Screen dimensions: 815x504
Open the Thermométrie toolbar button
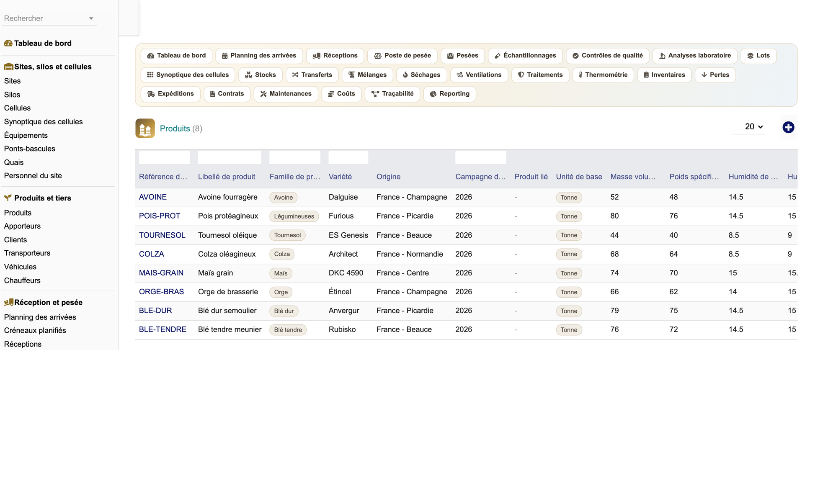pyautogui.click(x=603, y=75)
